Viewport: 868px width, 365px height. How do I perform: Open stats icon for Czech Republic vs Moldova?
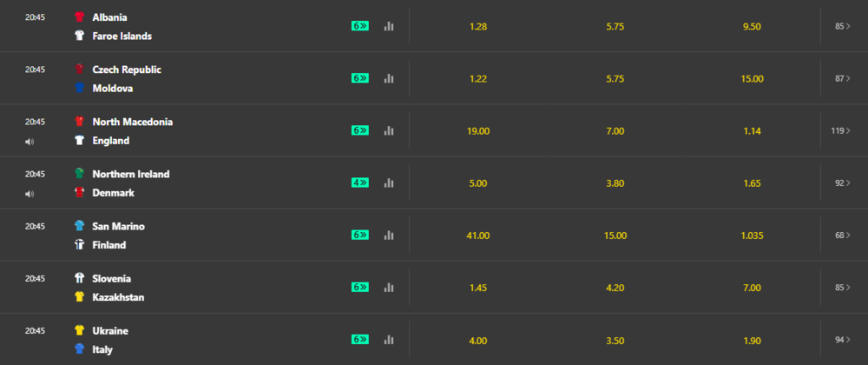click(389, 79)
